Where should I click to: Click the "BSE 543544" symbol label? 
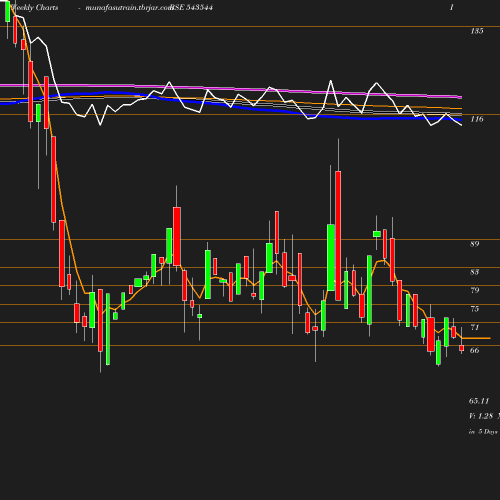[x=191, y=8]
